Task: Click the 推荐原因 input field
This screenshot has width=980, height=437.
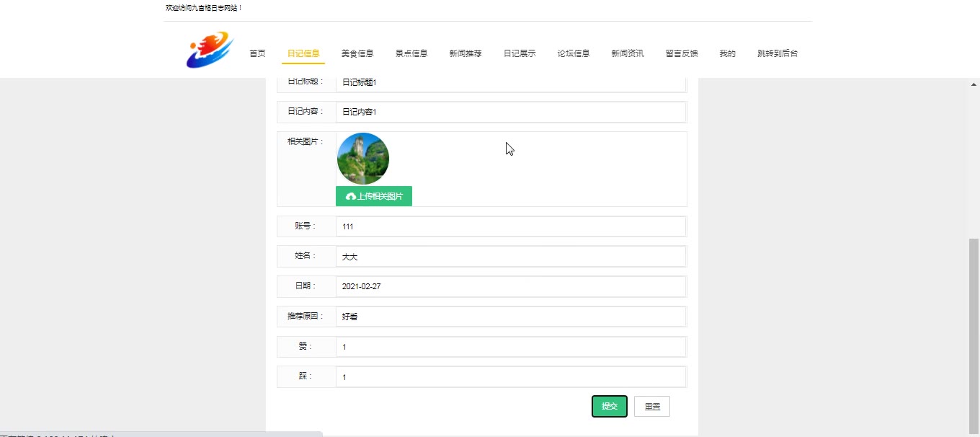Action: (511, 317)
